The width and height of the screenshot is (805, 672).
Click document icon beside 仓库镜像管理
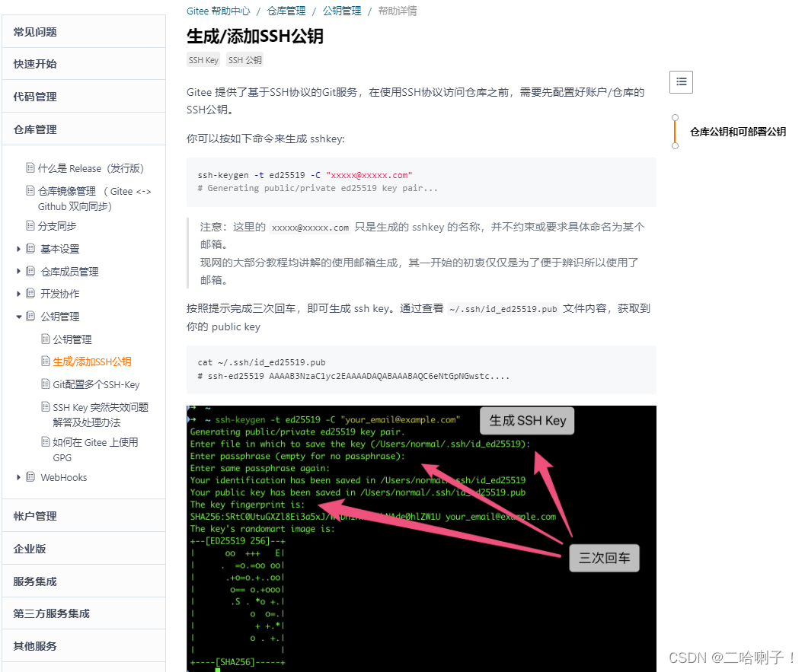[x=30, y=191]
